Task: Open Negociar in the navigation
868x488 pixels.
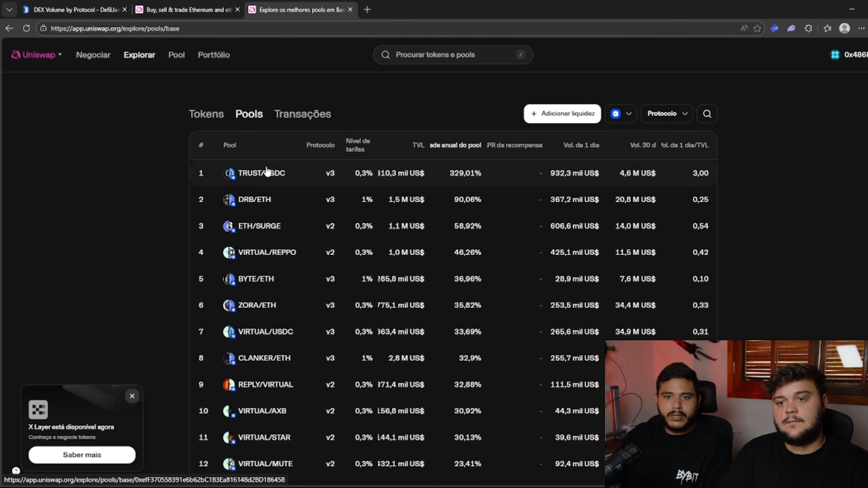Action: 93,55
